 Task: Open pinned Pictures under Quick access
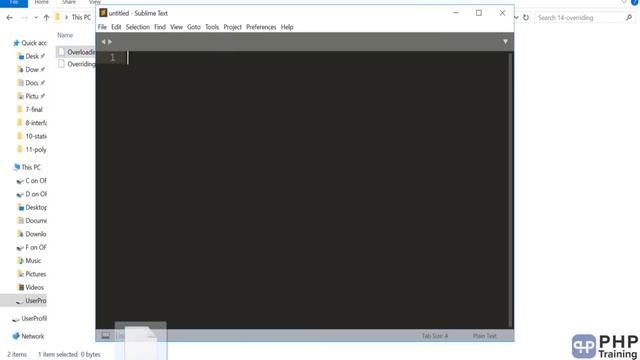pos(31,96)
